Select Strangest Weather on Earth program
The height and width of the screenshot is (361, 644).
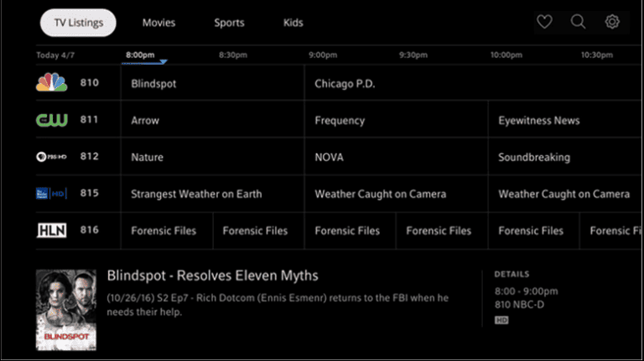213,194
